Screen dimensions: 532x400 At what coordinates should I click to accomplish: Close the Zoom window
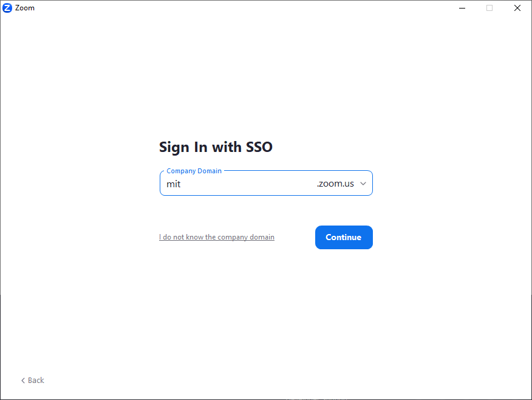click(517, 8)
